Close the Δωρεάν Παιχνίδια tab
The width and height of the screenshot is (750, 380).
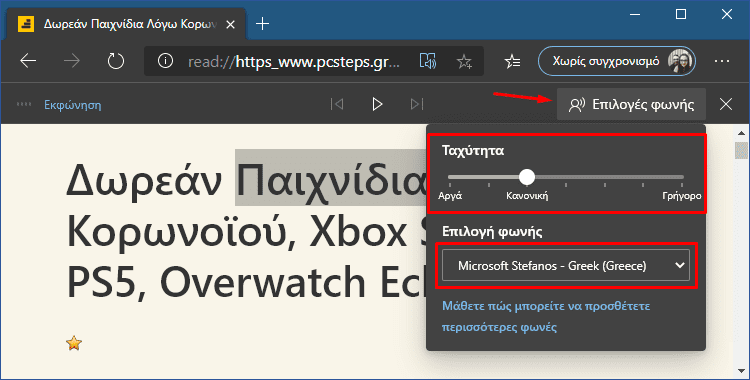click(x=230, y=24)
